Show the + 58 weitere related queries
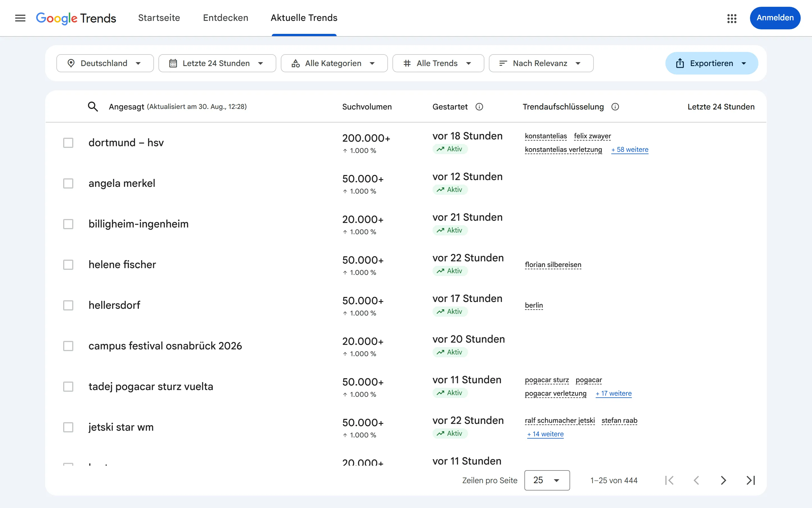Screen dimensions: 812x508 point(630,150)
